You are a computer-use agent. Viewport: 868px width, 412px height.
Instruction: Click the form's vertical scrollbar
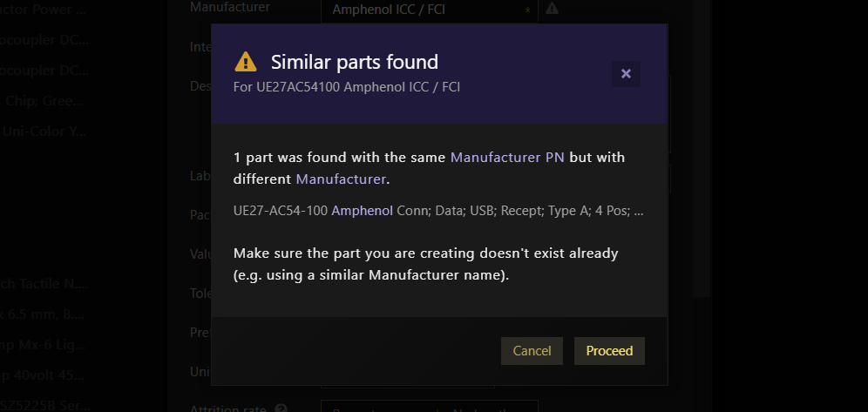[x=702, y=148]
